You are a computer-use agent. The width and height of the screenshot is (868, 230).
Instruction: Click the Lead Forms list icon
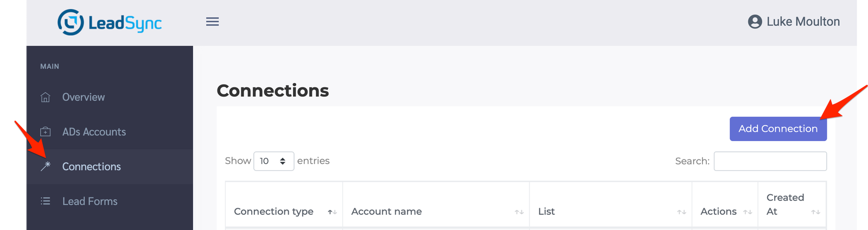[46, 201]
